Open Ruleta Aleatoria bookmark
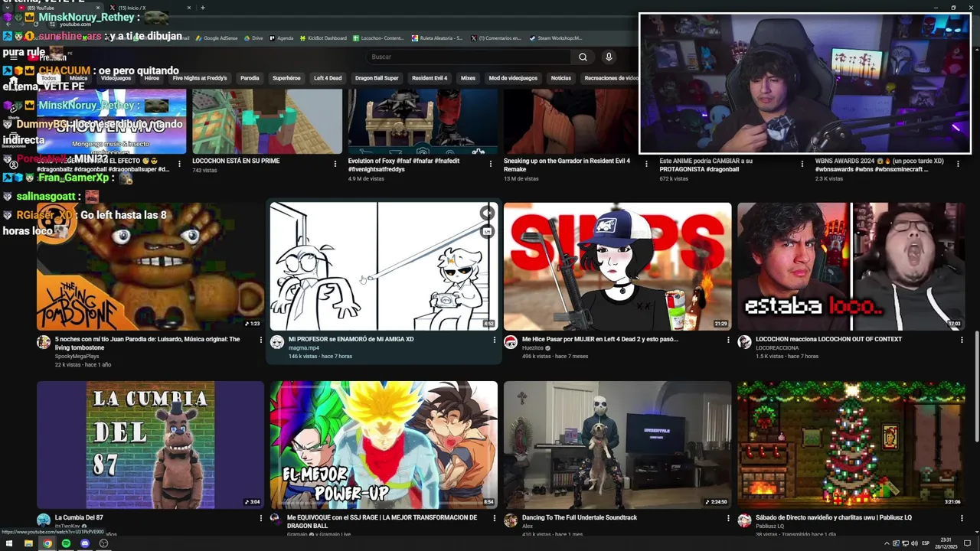980x551 pixels. click(437, 38)
